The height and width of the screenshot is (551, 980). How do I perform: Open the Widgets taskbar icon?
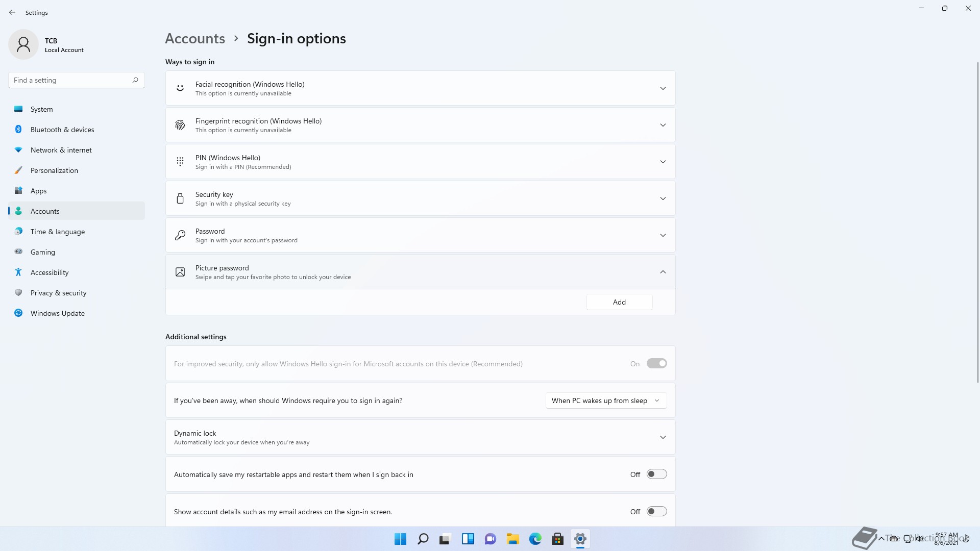pos(468,539)
